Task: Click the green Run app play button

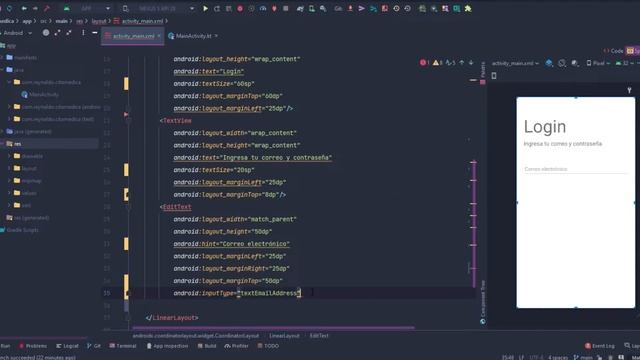Action: (205, 8)
